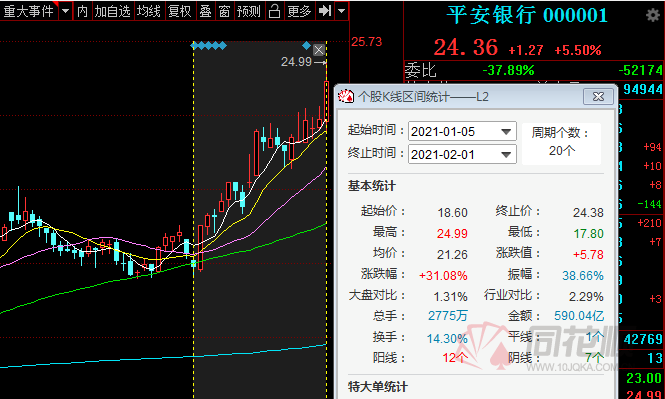Click the 同花顺 logo in dialog title
665x399 pixels.
pyautogui.click(x=346, y=97)
